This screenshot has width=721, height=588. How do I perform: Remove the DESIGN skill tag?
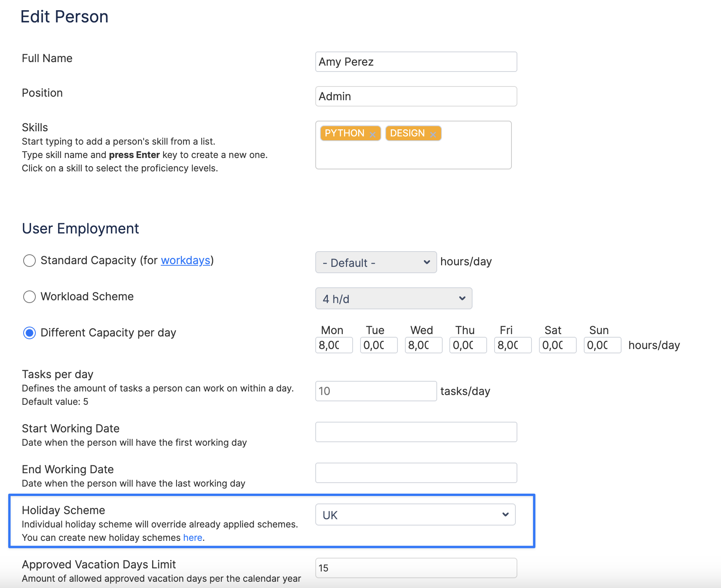click(433, 134)
